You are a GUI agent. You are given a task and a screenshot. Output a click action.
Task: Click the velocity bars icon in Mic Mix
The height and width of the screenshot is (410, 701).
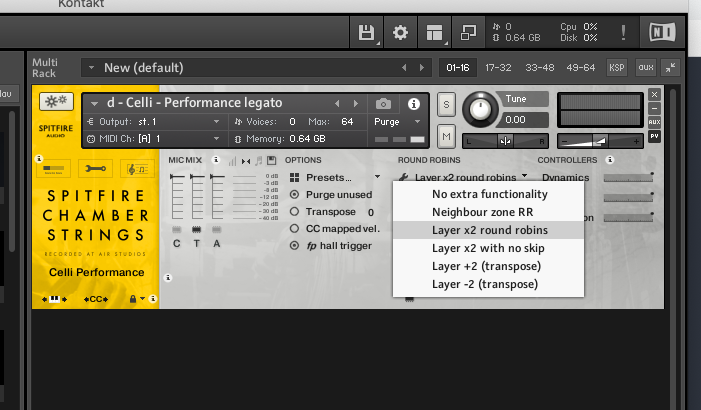[232, 161]
